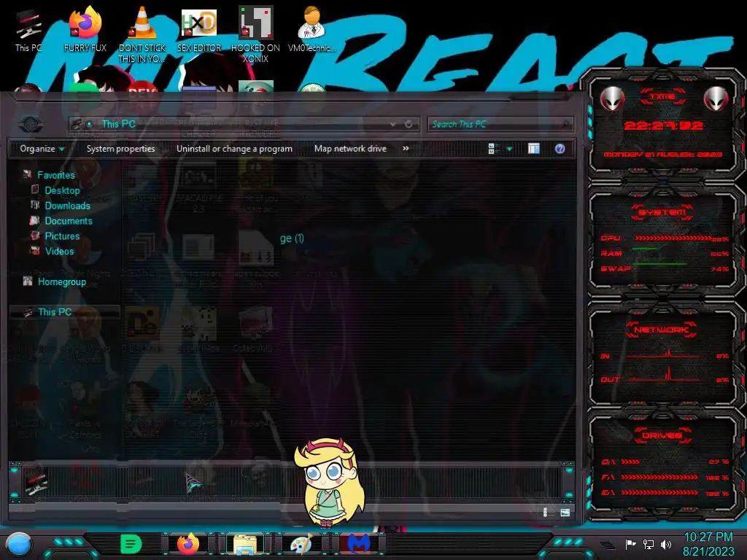
Task: Click Map network drive
Action: [x=350, y=149]
